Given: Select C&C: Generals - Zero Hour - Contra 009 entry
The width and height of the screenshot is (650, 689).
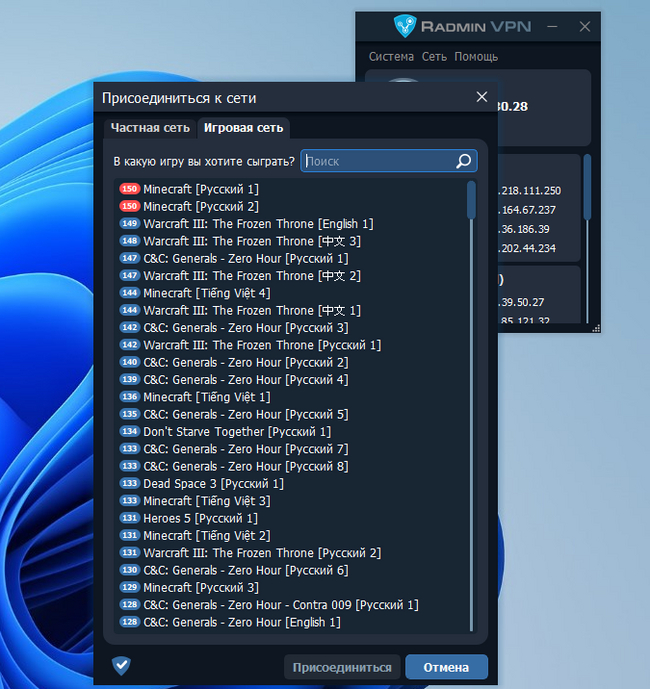Looking at the screenshot, I should pyautogui.click(x=280, y=605).
